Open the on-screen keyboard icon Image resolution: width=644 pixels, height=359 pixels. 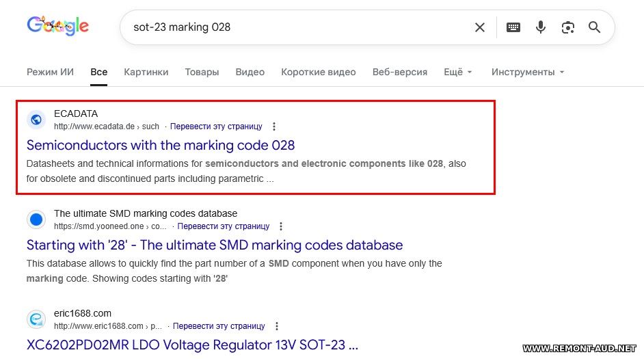(x=513, y=27)
